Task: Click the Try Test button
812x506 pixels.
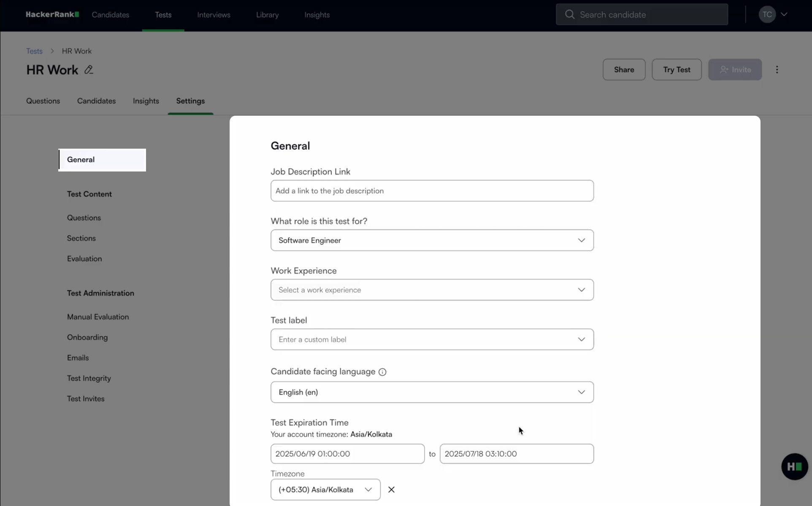Action: (677, 70)
